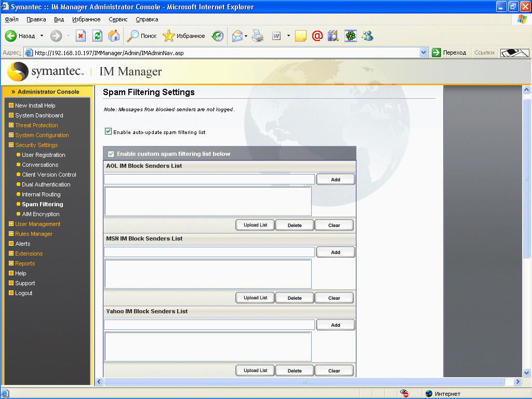Image resolution: width=532 pixels, height=399 pixels.
Task: Click Add for MSN block senders
Action: [x=335, y=252]
